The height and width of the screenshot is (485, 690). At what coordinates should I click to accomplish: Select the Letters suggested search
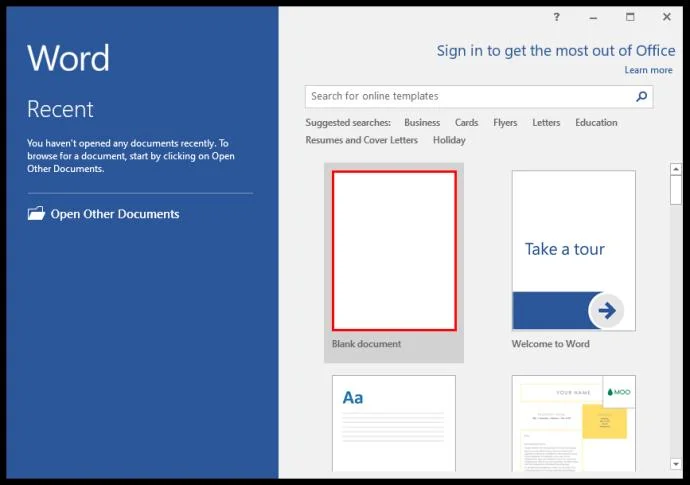(x=546, y=122)
